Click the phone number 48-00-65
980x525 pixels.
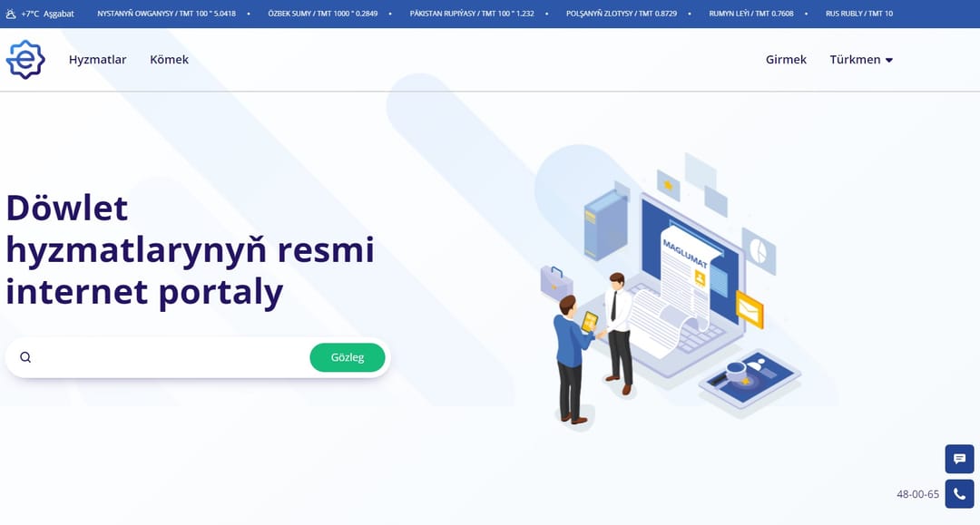coord(917,493)
